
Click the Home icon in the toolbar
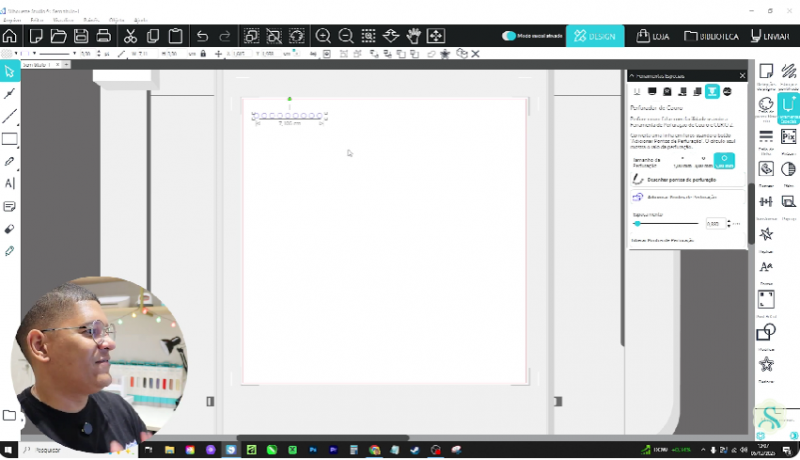click(9, 36)
